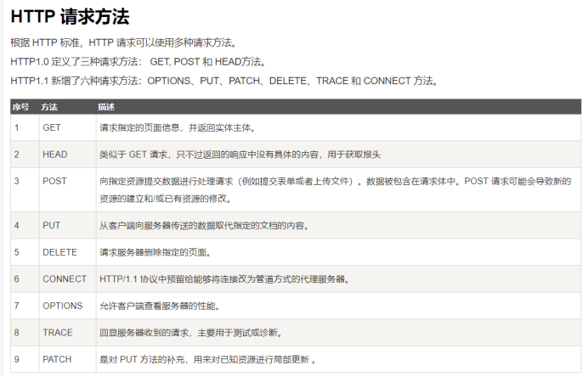Click the line starting with 'HTTP1.1 新增了六种请求方法'
588x377 pixels.
pos(223,81)
